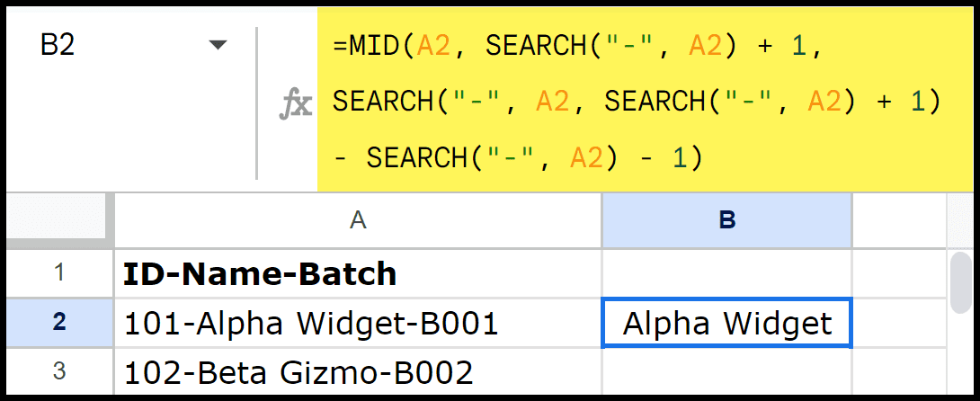Screen dimensions: 980x401
Task: Click the column header to the right of B
Action: pos(897,219)
